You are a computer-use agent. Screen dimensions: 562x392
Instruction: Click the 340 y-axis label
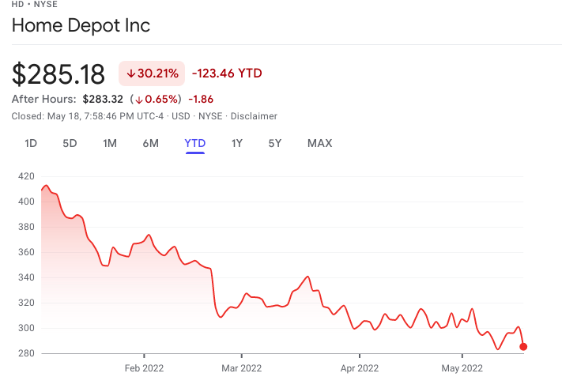pyautogui.click(x=26, y=277)
